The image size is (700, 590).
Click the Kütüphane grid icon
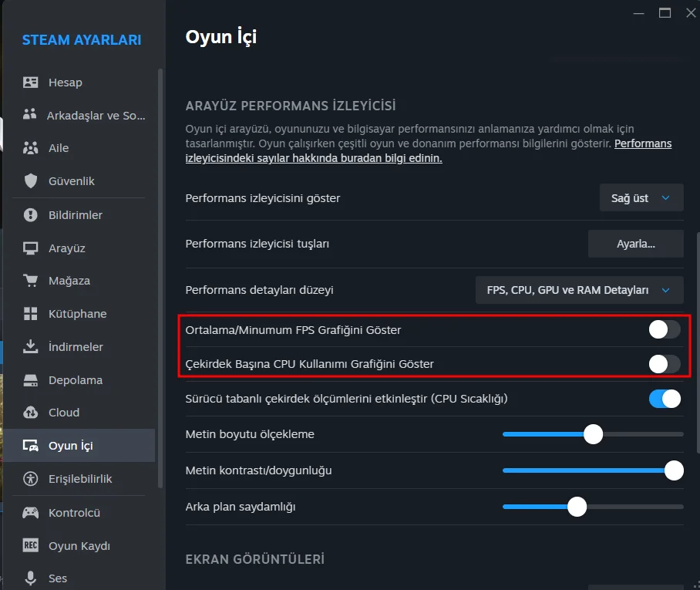pyautogui.click(x=30, y=314)
